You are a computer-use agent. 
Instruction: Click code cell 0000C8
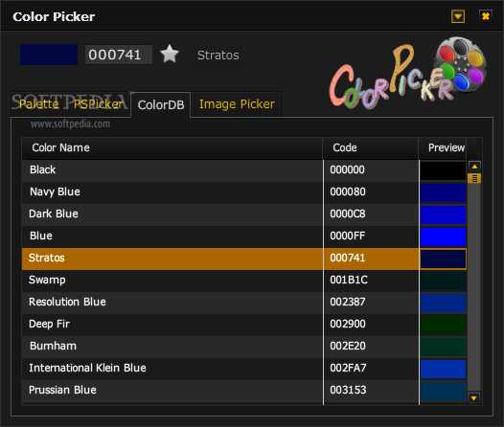click(x=371, y=213)
